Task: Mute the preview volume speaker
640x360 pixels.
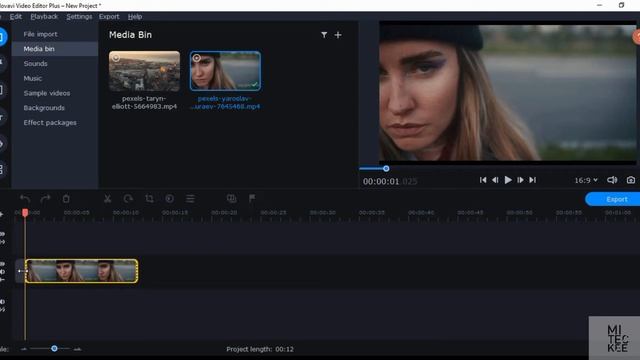Action: 612,180
